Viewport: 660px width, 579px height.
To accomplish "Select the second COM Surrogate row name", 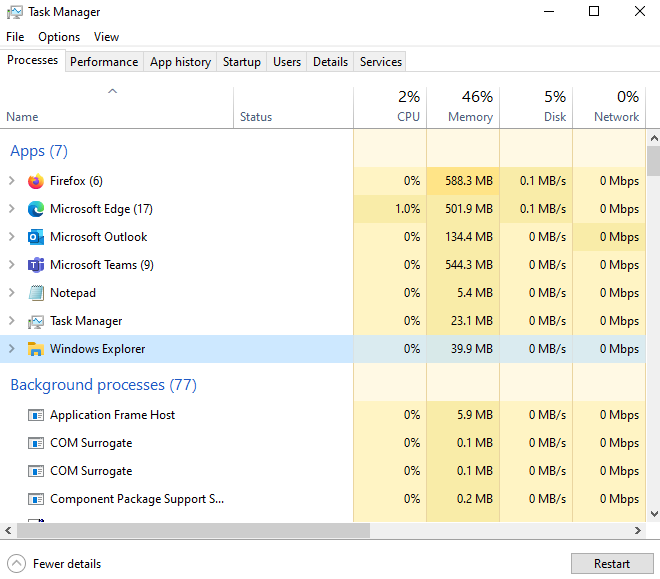I will pyautogui.click(x=91, y=471).
